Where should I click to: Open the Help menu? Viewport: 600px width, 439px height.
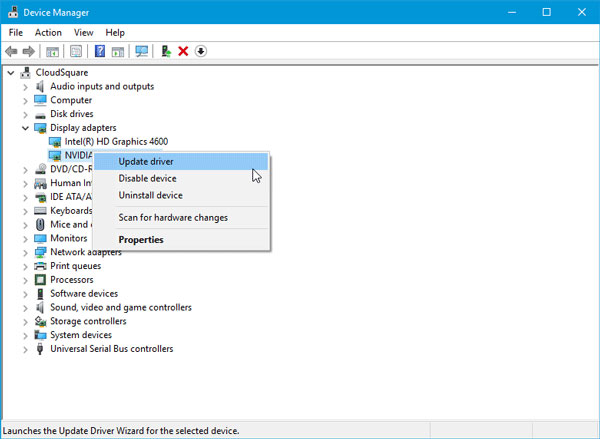pyautogui.click(x=115, y=33)
